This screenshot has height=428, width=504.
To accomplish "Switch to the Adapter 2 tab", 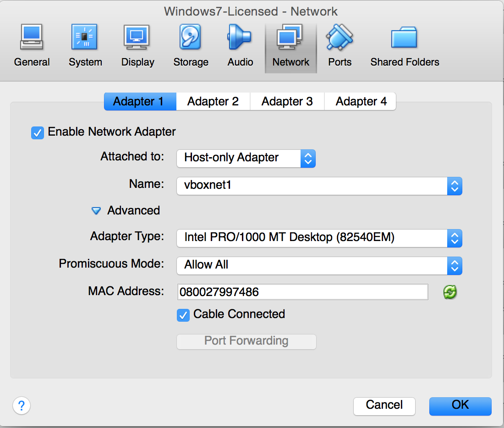I will point(213,101).
